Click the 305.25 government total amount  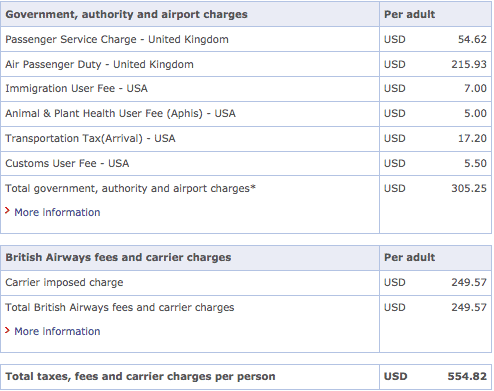click(469, 188)
